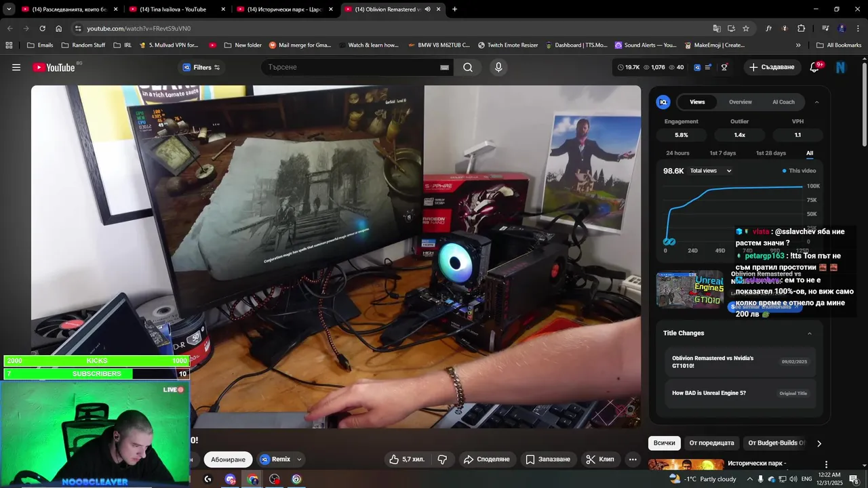The image size is (868, 488).
Task: Open Chrome extensions puzzle icon
Action: 801,28
